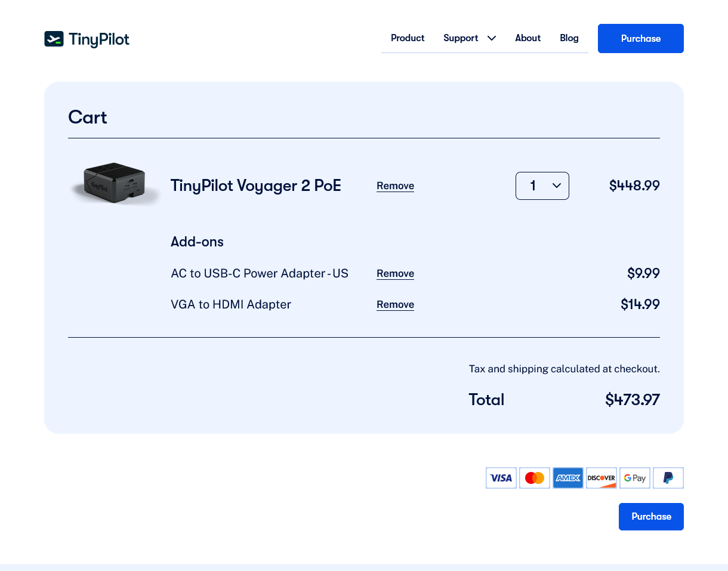Open the quantity dropdown for Voyager 2 PoE
Viewport: 728px width, 571px height.
542,186
